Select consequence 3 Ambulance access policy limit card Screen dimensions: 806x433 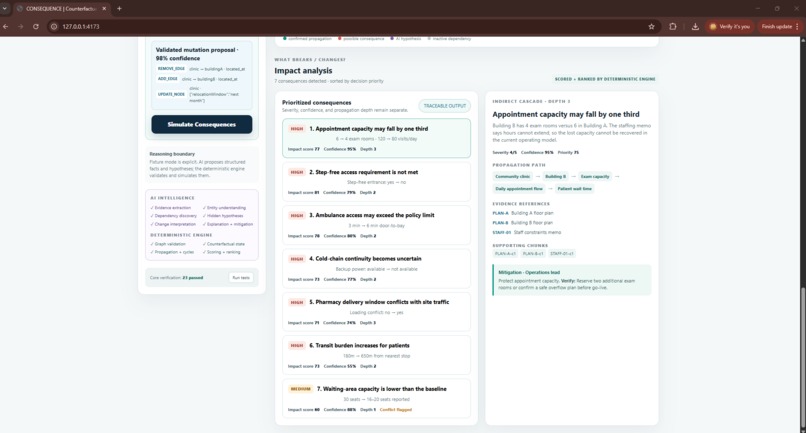tap(376, 225)
